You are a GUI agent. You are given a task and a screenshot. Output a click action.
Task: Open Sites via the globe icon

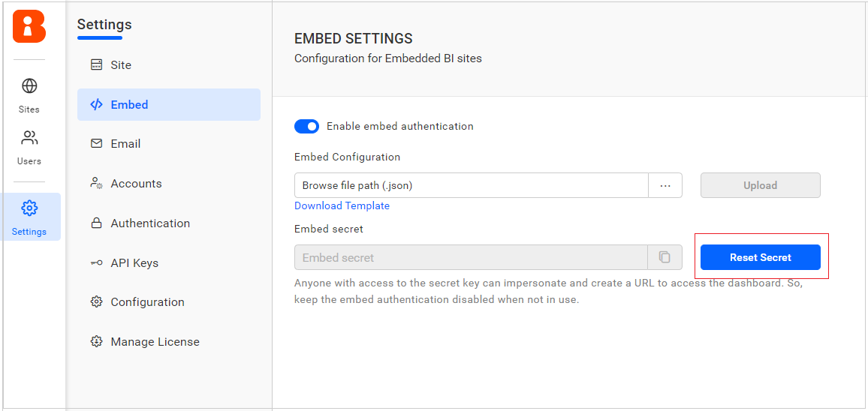coord(29,86)
